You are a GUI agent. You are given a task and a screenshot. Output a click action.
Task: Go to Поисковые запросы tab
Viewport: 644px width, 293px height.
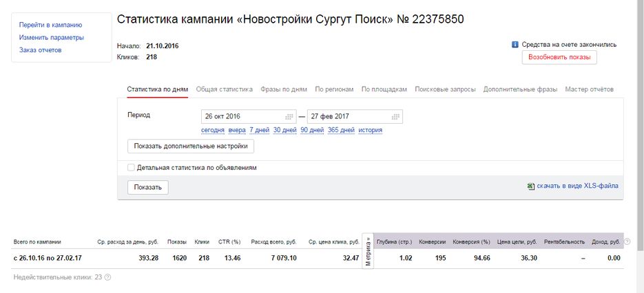click(x=445, y=89)
